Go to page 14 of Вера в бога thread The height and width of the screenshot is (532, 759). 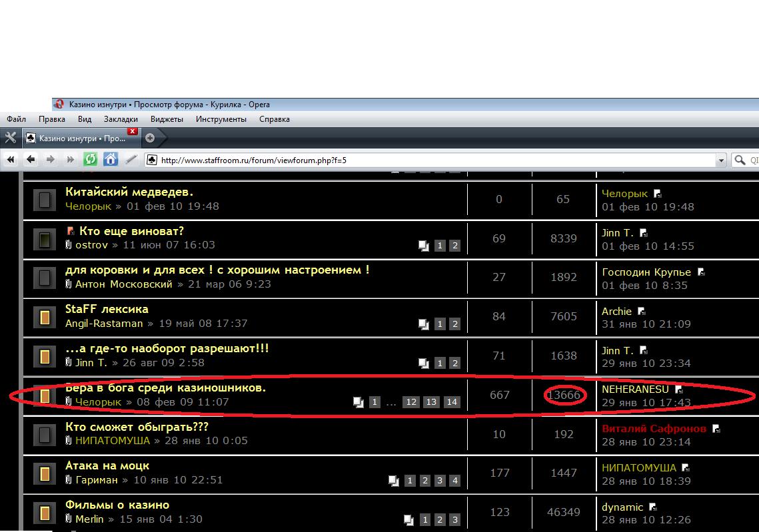pos(452,402)
